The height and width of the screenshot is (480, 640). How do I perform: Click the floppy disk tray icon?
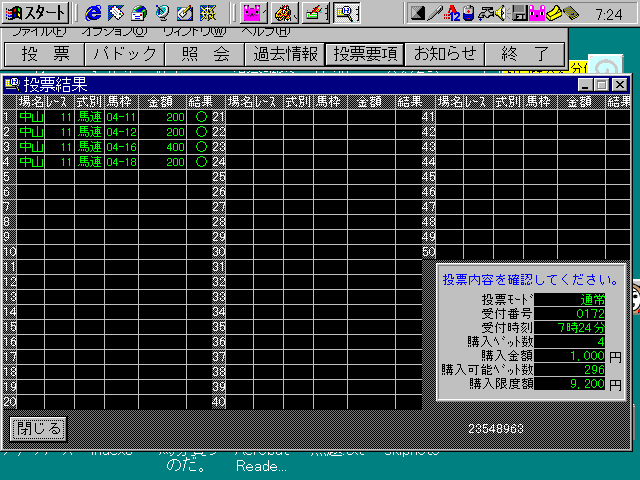pos(519,13)
